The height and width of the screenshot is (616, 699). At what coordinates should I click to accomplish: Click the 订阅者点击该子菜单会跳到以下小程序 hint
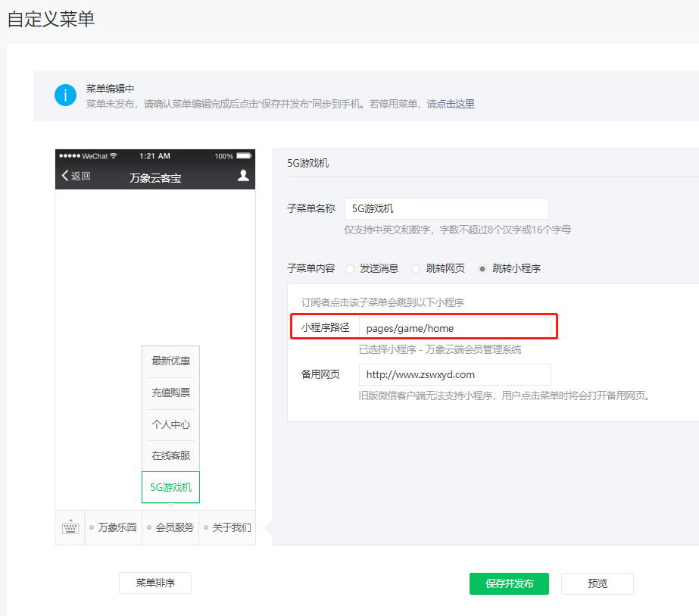coord(382,302)
